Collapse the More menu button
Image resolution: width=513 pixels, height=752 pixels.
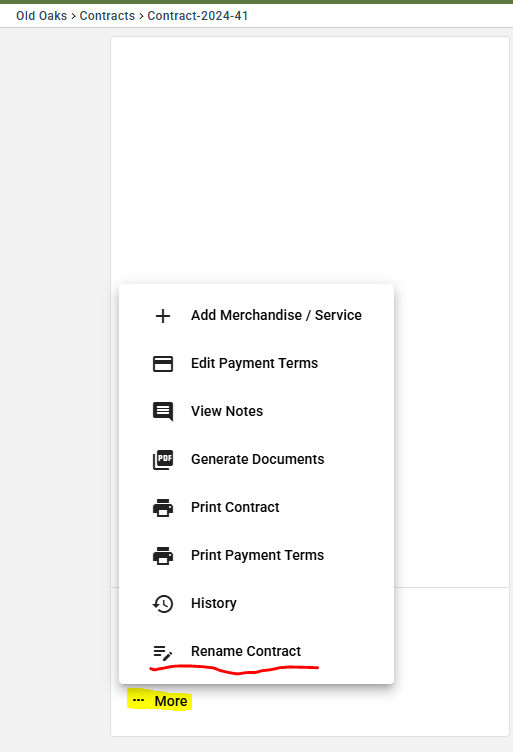[160, 701]
